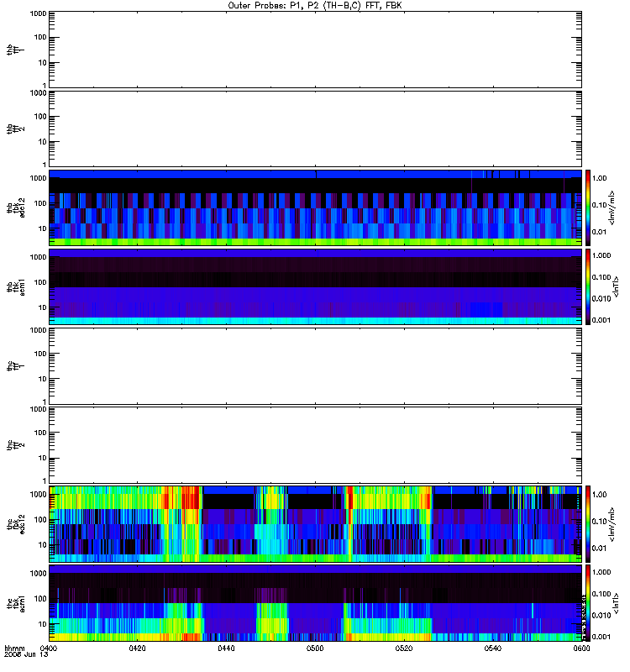The image size is (630, 672).
Task: Click the '2008 Jun 13' date label
Action: point(26,654)
